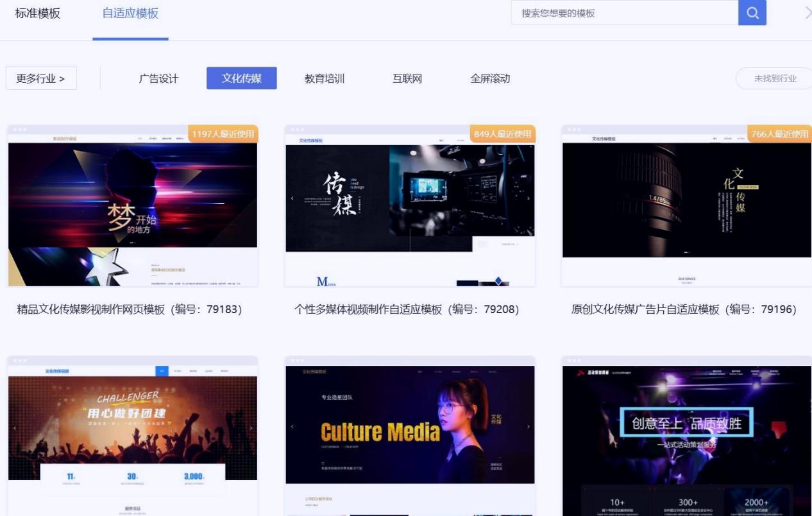Select the 全屏滚动 filter
Image resolution: width=812 pixels, height=516 pixels.
click(x=490, y=79)
